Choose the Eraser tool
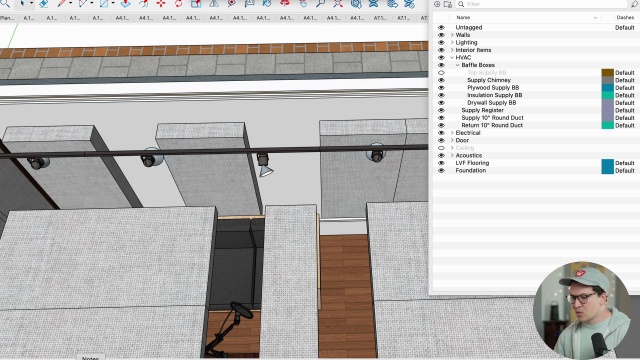 coord(43,4)
